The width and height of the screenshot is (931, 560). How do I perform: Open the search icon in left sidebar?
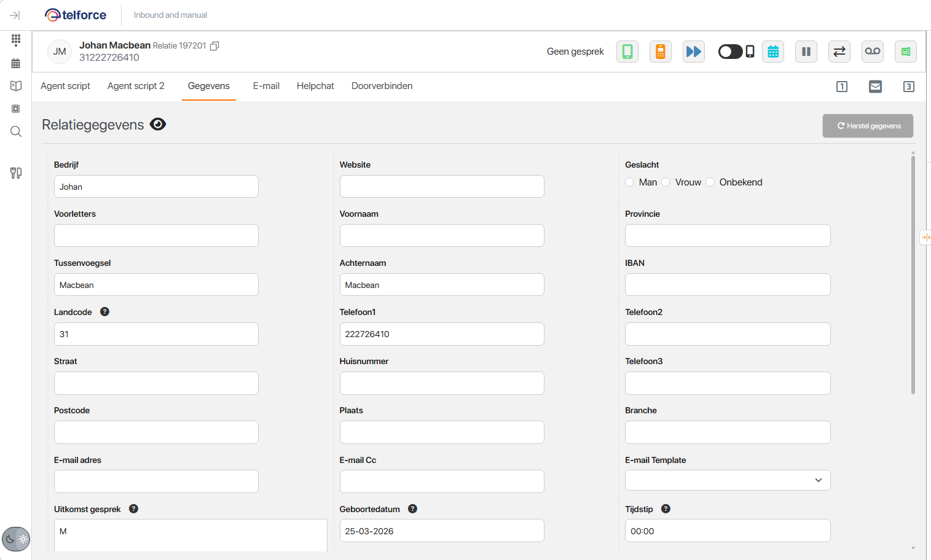click(x=16, y=131)
